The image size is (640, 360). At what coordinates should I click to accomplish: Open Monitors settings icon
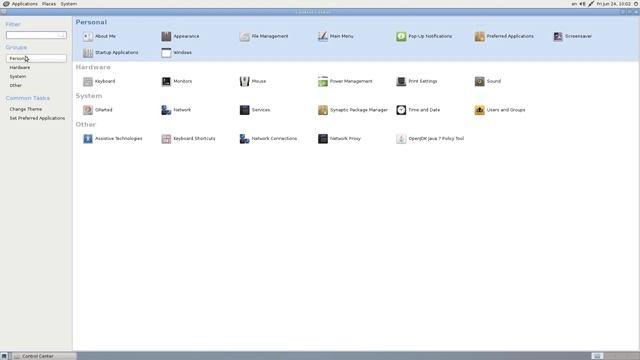click(x=166, y=81)
